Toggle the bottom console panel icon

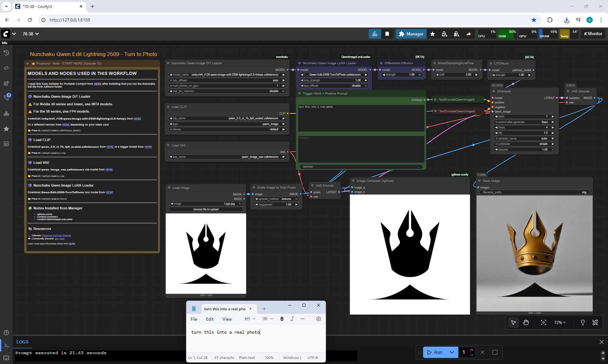click(6, 345)
